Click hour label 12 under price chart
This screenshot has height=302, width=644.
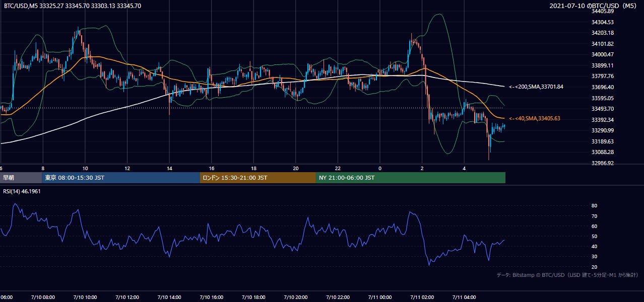(127, 169)
